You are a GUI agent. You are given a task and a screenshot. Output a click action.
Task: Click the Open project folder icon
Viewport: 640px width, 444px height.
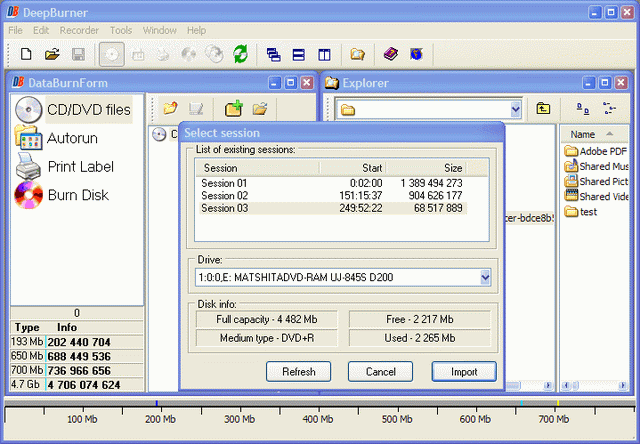52,54
